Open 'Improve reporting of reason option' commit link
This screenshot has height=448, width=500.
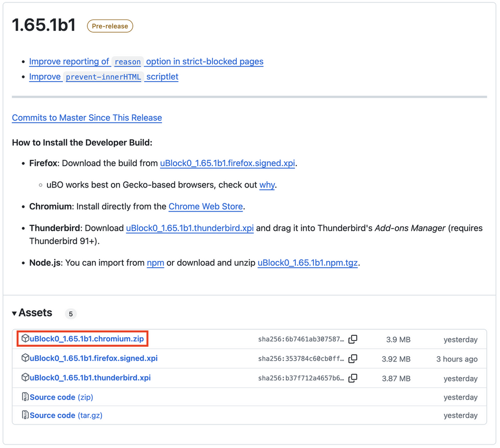pos(146,61)
